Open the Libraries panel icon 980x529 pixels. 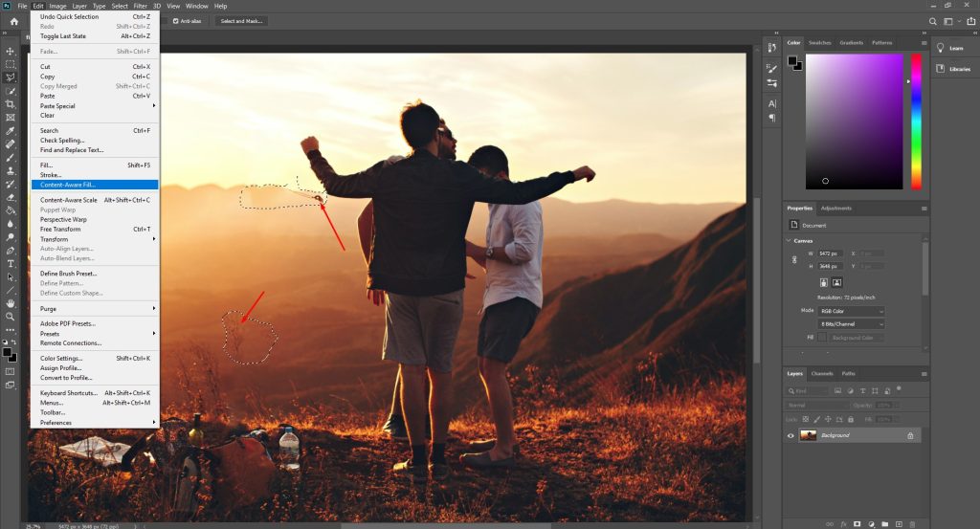point(940,69)
